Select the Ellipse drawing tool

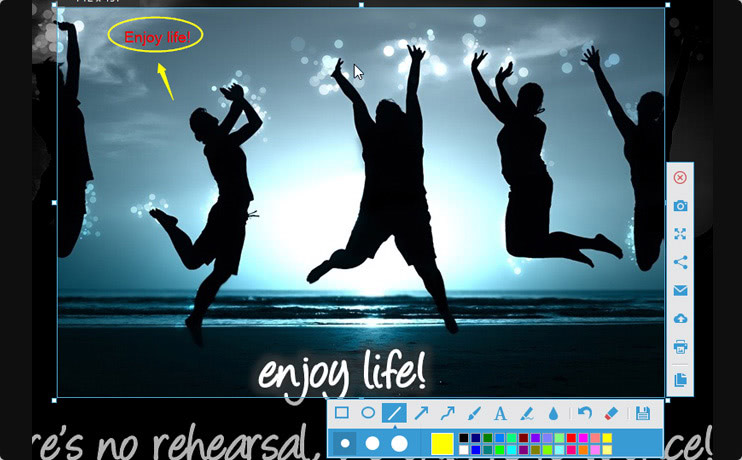point(368,413)
